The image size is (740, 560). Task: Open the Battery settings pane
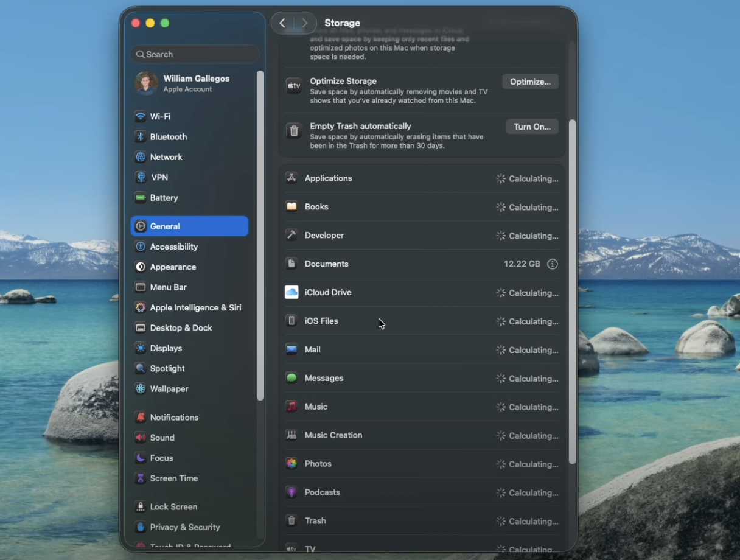click(x=164, y=198)
